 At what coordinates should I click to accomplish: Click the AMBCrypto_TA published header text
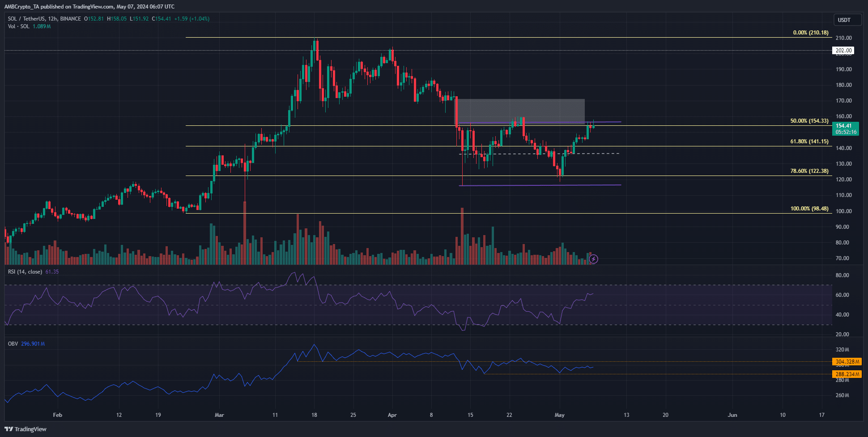tap(89, 7)
